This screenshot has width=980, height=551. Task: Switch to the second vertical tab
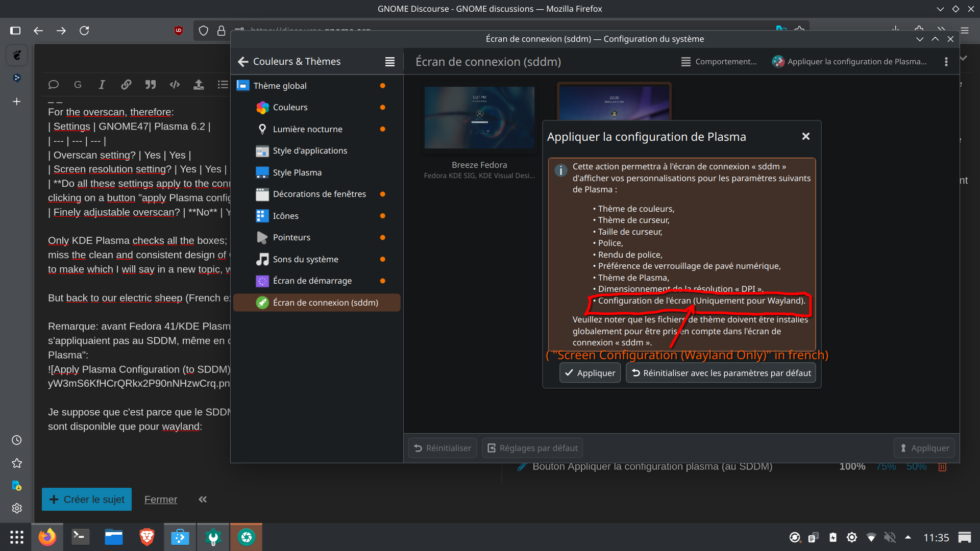17,78
